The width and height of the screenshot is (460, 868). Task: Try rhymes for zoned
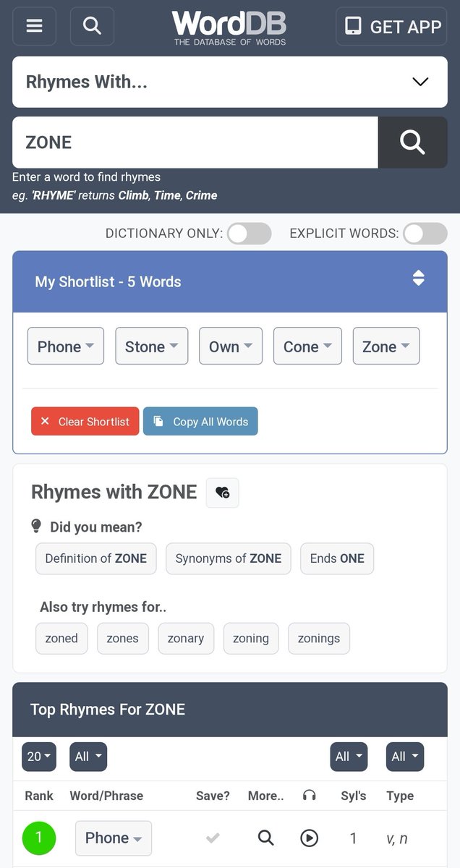point(61,639)
